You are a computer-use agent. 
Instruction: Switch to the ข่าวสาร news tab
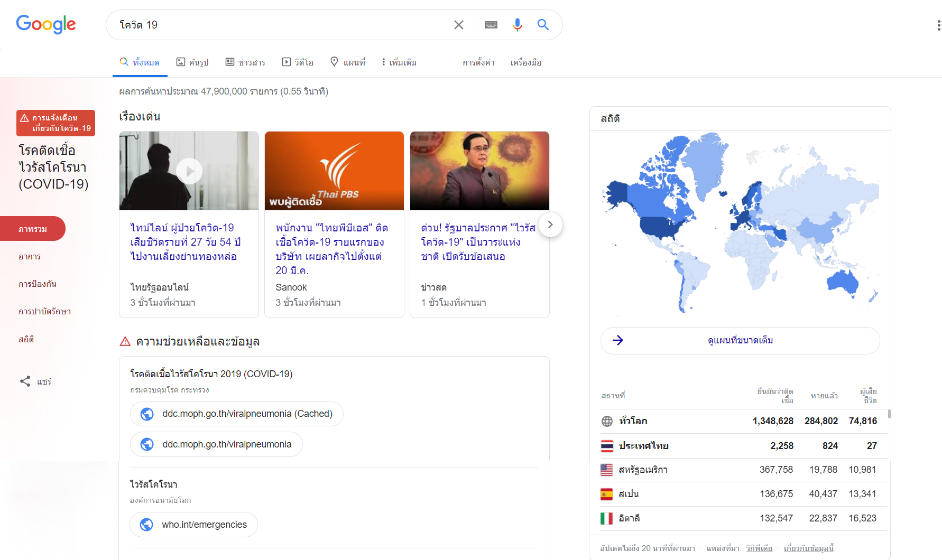pyautogui.click(x=245, y=62)
